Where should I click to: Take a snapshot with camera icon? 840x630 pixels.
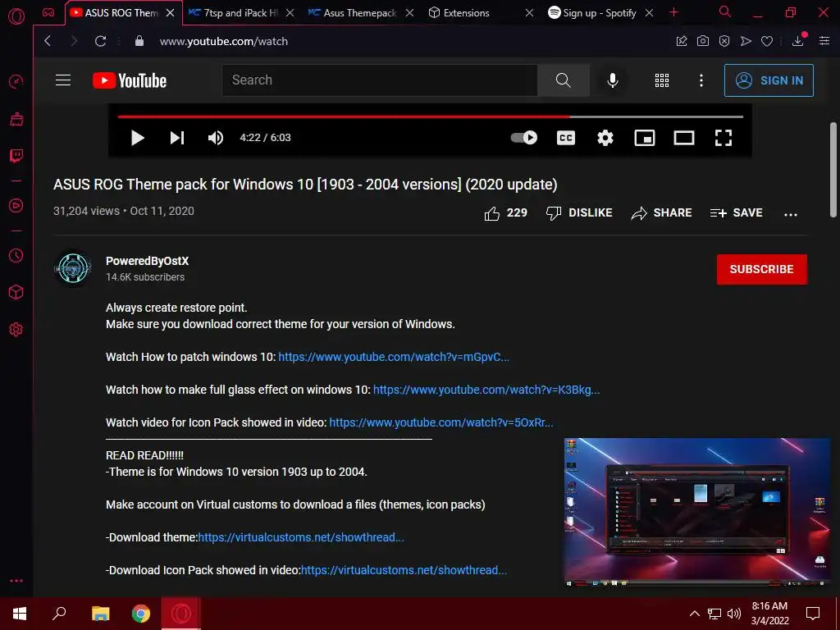(x=703, y=41)
